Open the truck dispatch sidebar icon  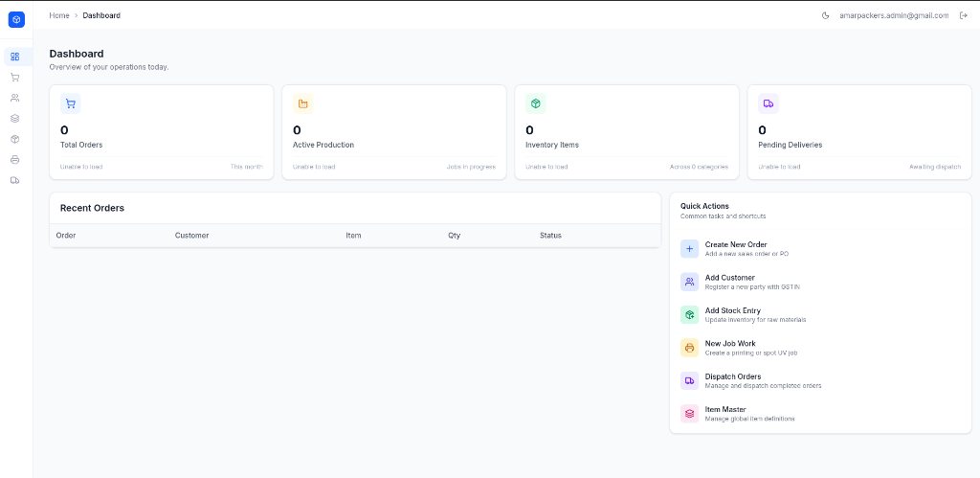15,180
